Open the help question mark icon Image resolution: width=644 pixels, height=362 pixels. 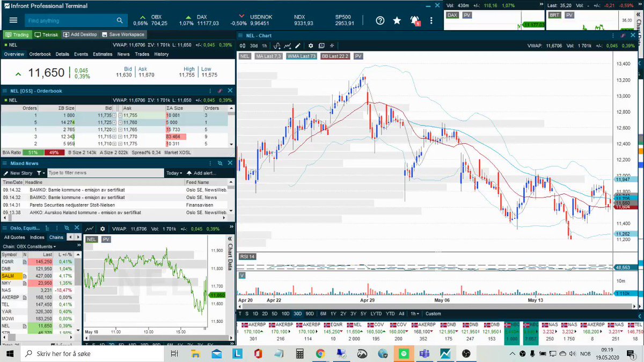point(380,20)
